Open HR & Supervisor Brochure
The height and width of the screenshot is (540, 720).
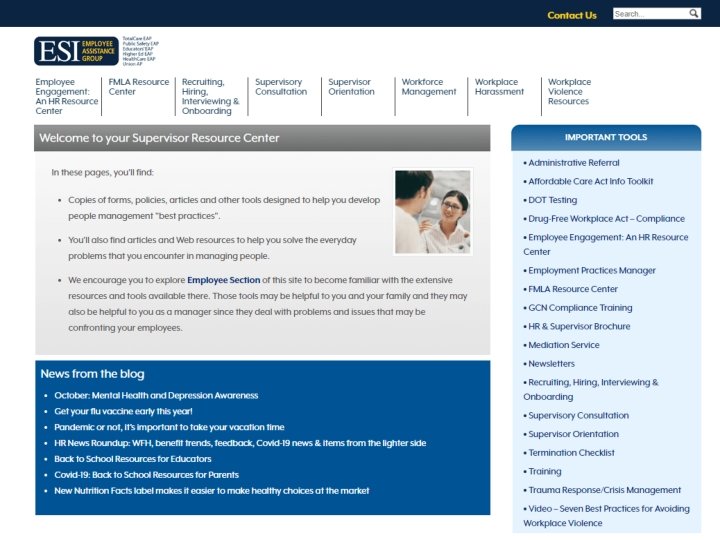click(x=579, y=326)
